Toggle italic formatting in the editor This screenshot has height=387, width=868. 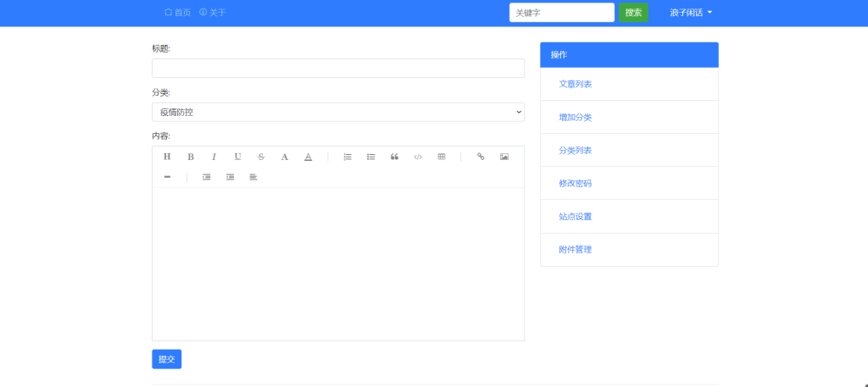click(214, 157)
